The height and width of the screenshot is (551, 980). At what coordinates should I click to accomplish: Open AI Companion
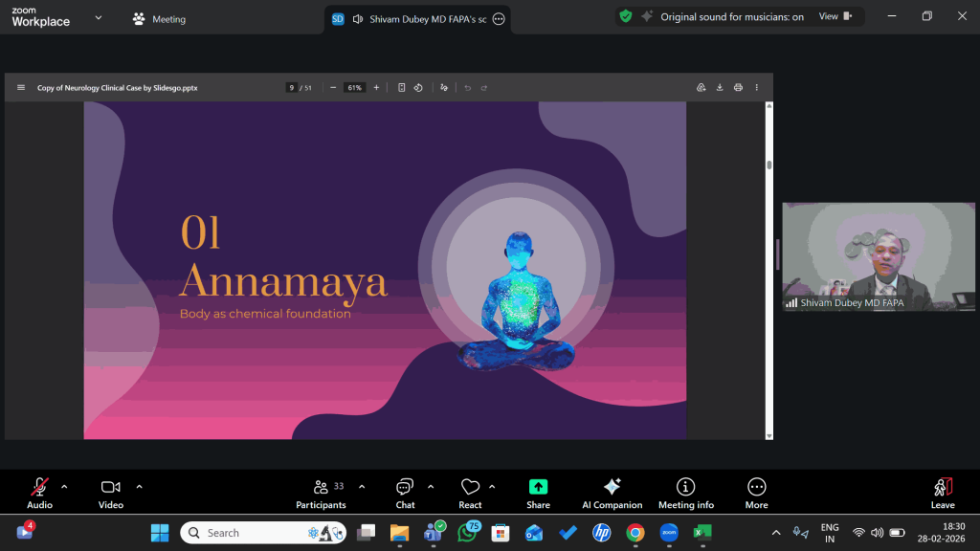612,493
